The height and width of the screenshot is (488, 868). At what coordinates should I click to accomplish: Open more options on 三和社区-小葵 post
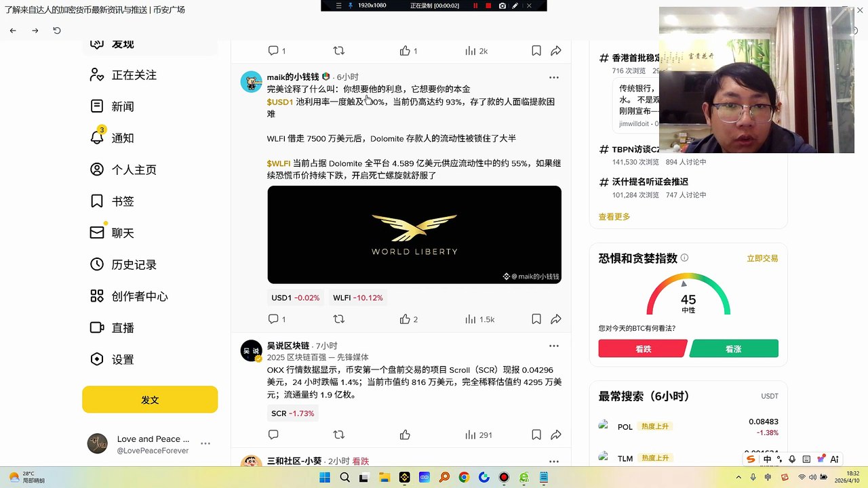click(554, 461)
